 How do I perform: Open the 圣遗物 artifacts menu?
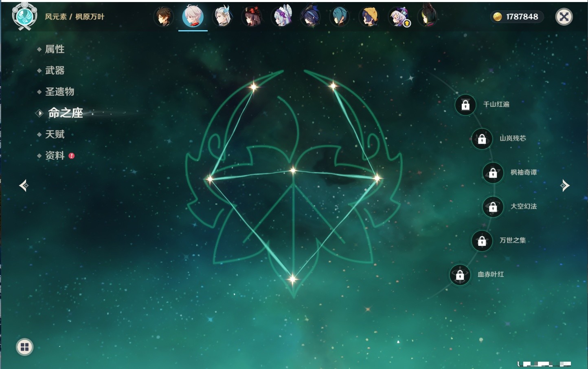point(59,92)
